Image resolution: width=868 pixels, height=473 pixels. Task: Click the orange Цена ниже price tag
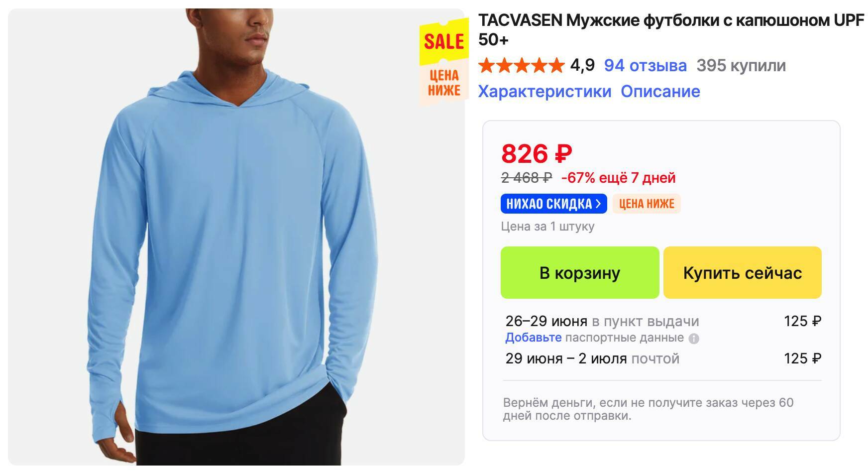tap(647, 204)
